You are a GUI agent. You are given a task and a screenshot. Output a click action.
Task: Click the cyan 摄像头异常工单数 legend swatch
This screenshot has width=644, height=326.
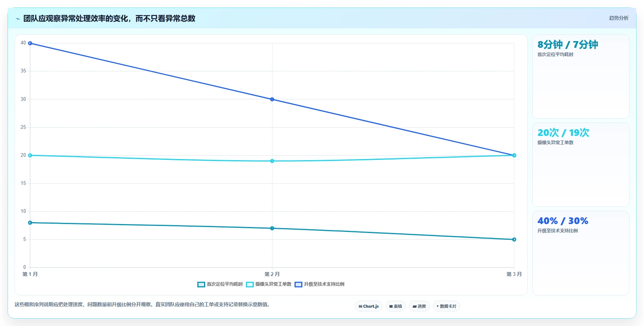point(250,285)
